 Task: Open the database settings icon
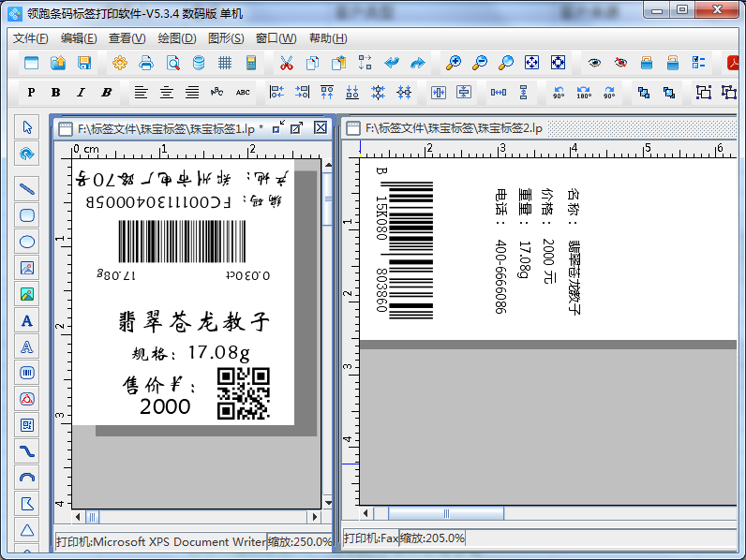pos(199,63)
